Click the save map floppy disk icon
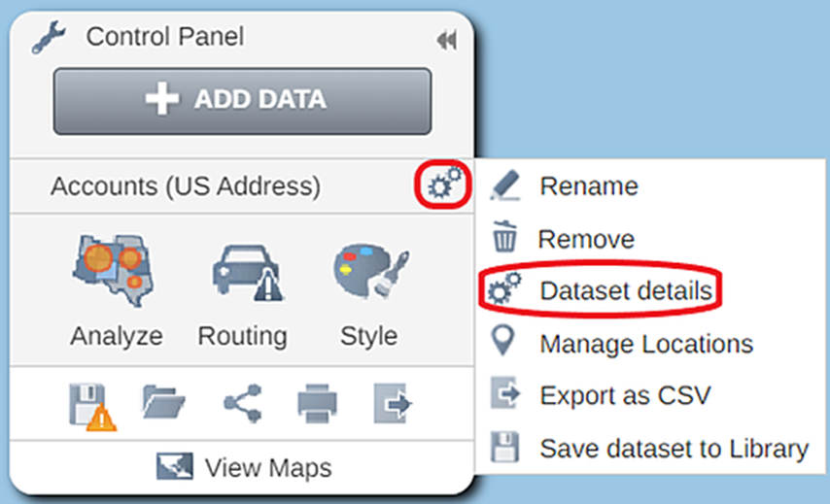 coord(92,406)
